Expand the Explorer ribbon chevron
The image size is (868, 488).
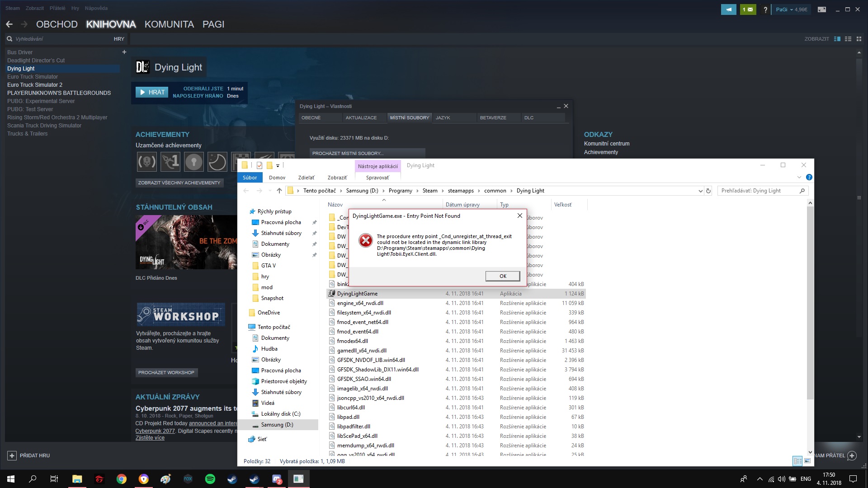tap(799, 177)
